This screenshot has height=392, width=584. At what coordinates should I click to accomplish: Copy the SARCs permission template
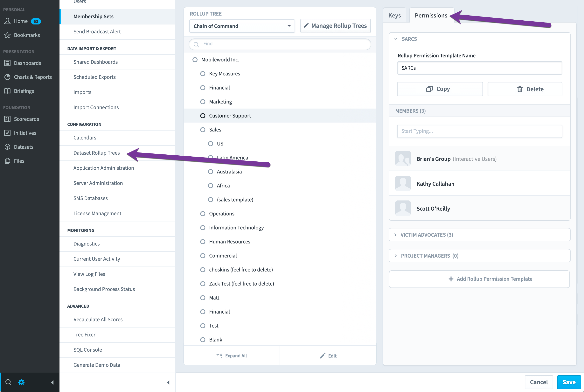pos(440,89)
